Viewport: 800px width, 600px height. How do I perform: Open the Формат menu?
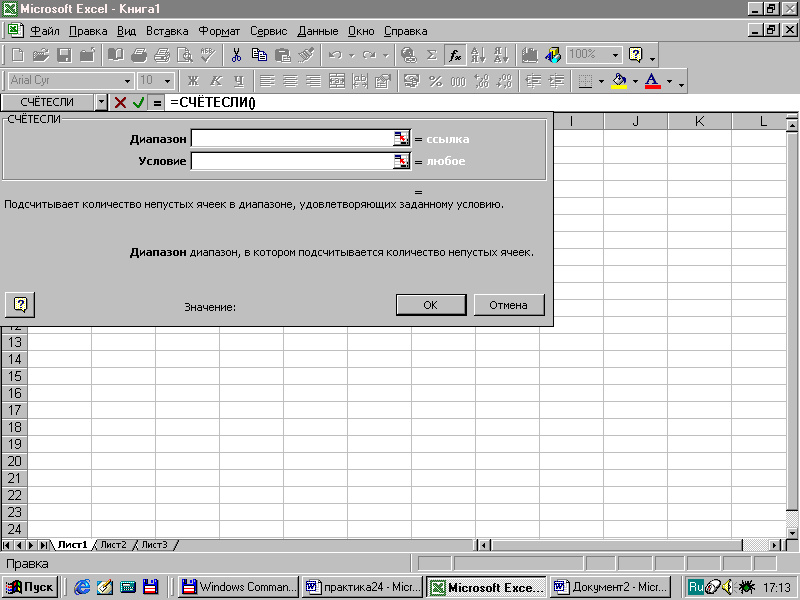tap(219, 31)
